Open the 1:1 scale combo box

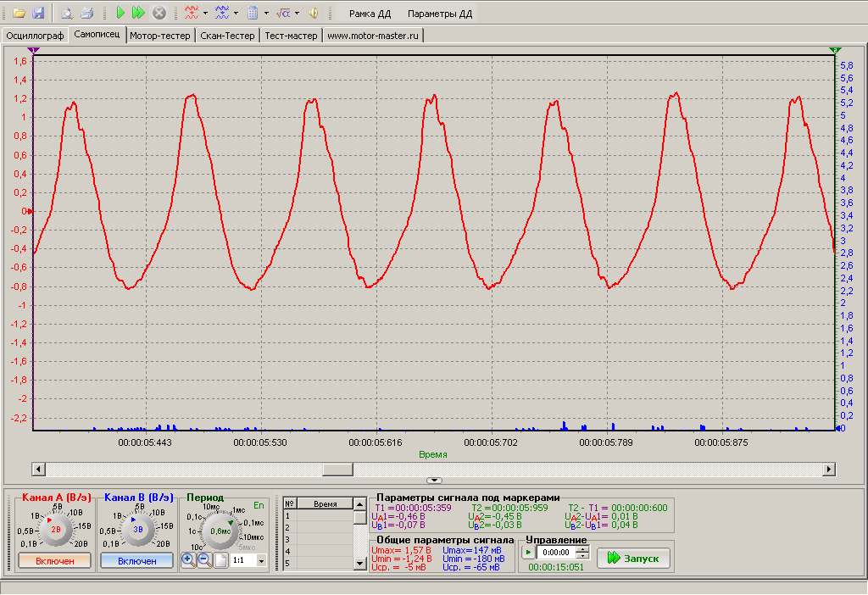pyautogui.click(x=248, y=560)
